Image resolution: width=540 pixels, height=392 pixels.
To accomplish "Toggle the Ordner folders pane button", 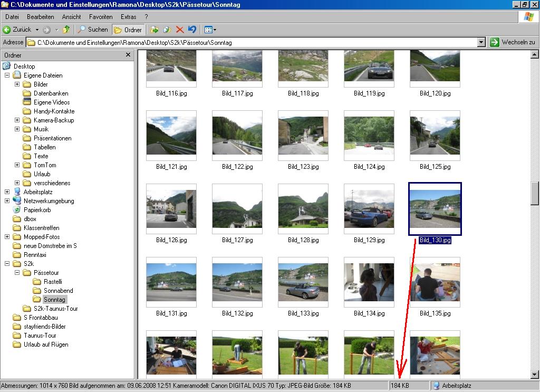I will click(x=128, y=30).
